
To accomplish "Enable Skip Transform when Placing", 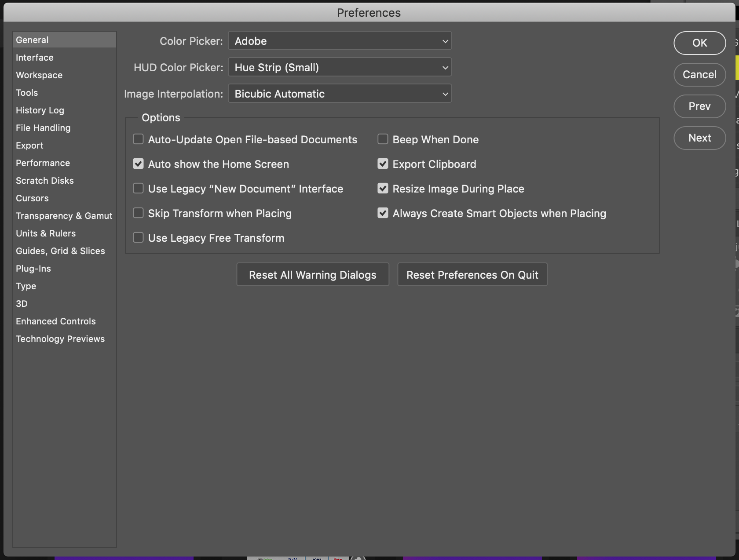I will (138, 213).
